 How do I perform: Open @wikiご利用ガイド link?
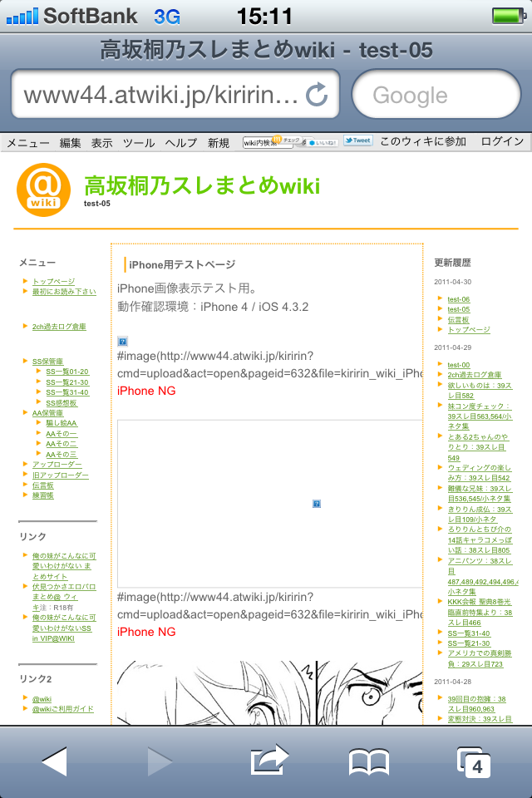point(63,708)
